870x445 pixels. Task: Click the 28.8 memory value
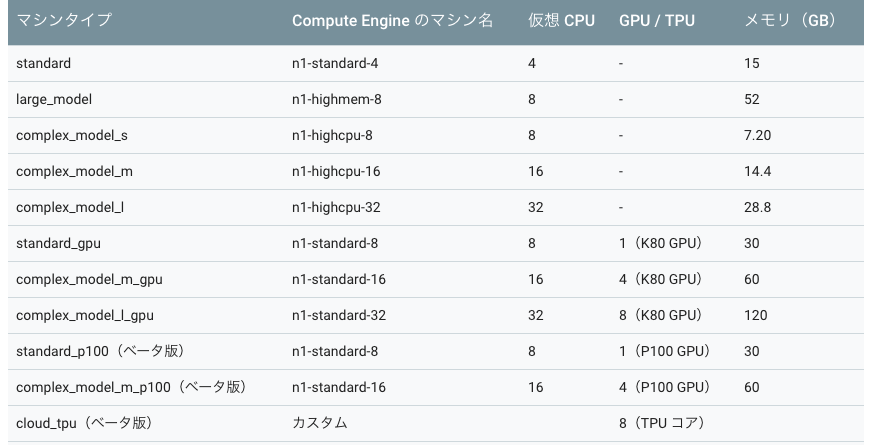pos(757,207)
